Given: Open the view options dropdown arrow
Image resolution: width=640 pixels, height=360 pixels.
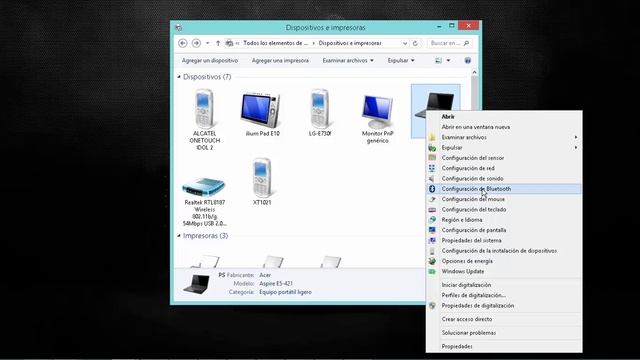Looking at the screenshot, I should [x=448, y=60].
